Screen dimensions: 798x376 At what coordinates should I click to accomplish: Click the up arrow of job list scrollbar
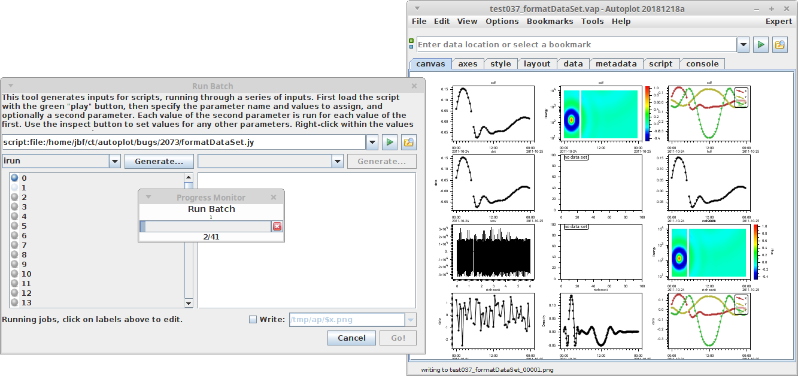tap(189, 177)
